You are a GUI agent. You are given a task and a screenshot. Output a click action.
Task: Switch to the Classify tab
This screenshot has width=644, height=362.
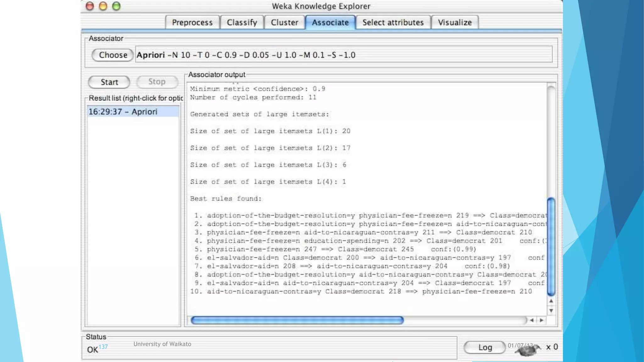(x=242, y=23)
